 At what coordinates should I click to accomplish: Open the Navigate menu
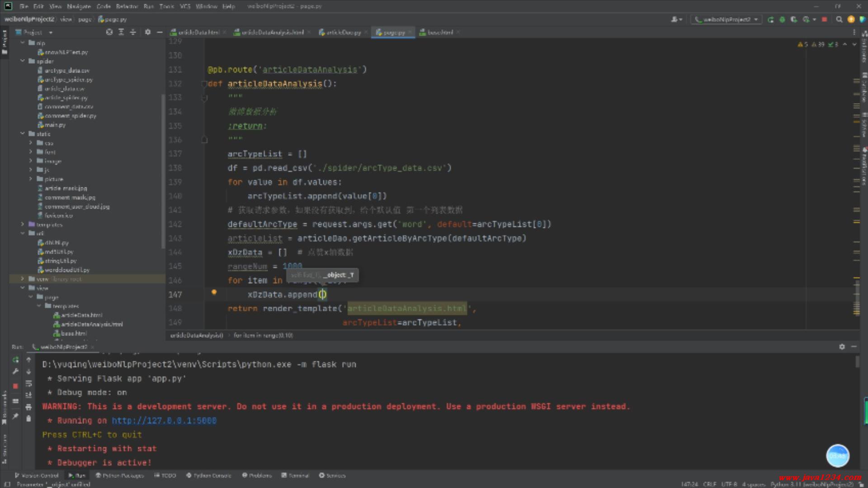79,6
